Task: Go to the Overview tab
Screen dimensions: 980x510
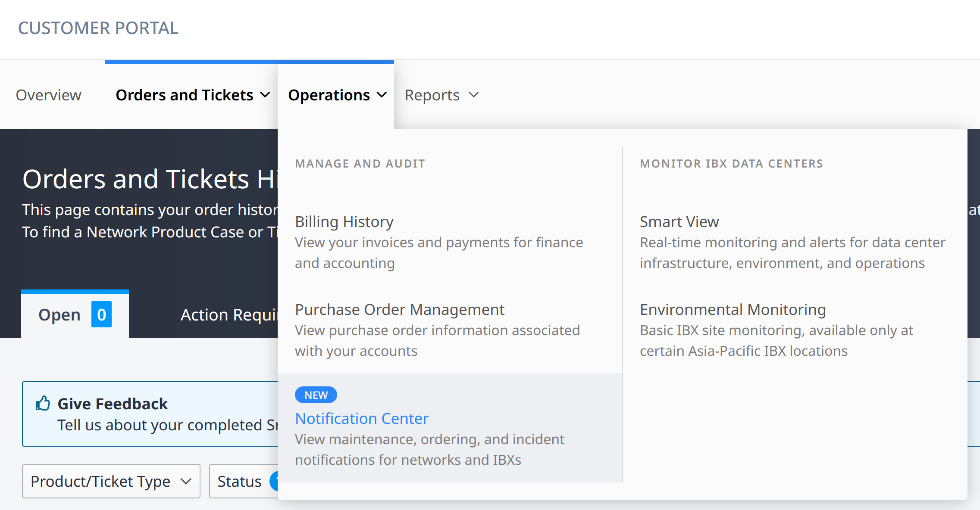Action: pos(49,95)
